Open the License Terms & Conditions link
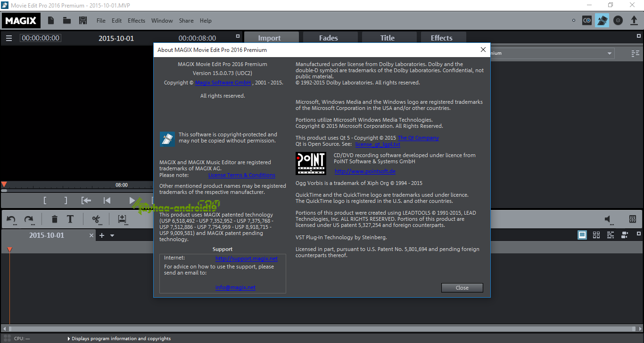Viewport: 644px width, 343px height. [x=242, y=175]
